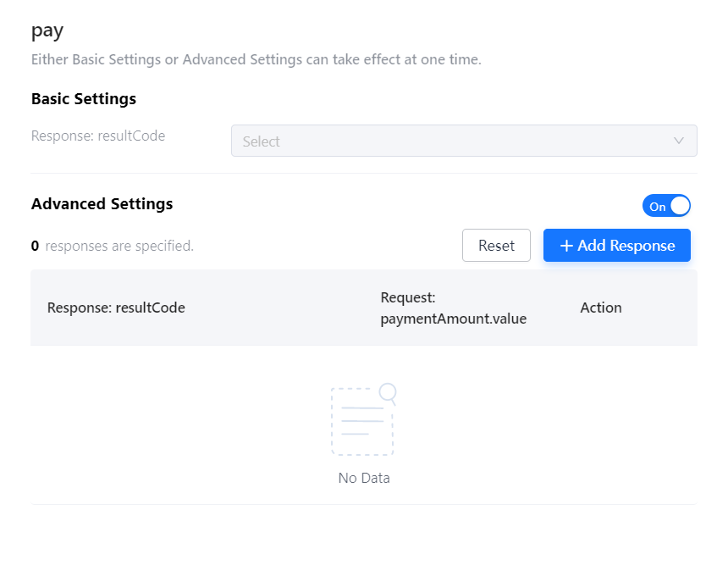Image resolution: width=728 pixels, height=571 pixels.
Task: Click the "Select" placeholder text
Action: coord(261,141)
